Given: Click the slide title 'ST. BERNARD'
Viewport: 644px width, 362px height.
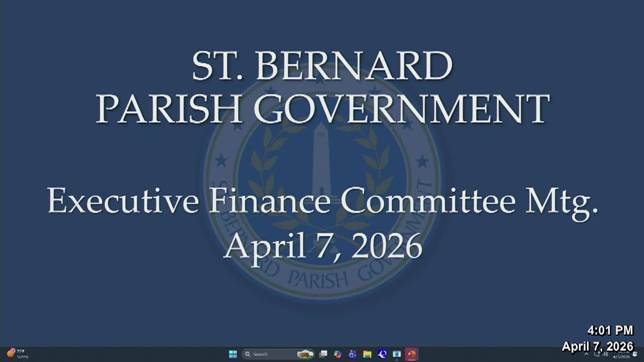Looking at the screenshot, I should [323, 66].
